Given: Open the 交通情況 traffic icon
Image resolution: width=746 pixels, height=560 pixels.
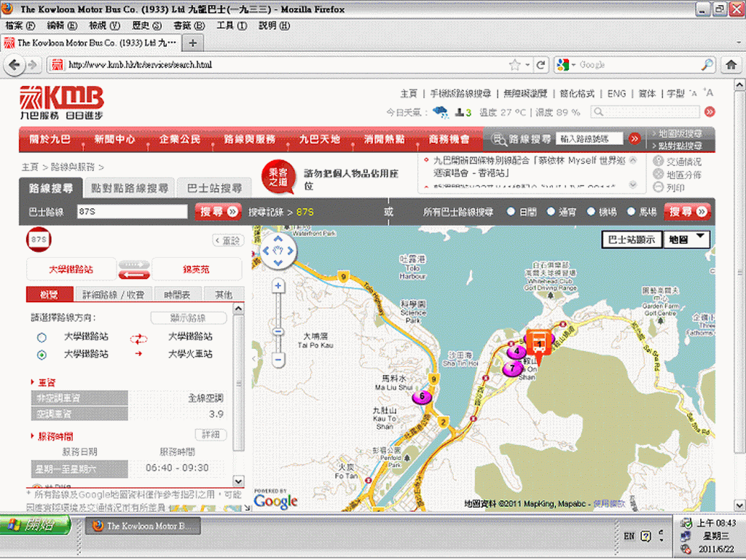Looking at the screenshot, I should tap(659, 161).
